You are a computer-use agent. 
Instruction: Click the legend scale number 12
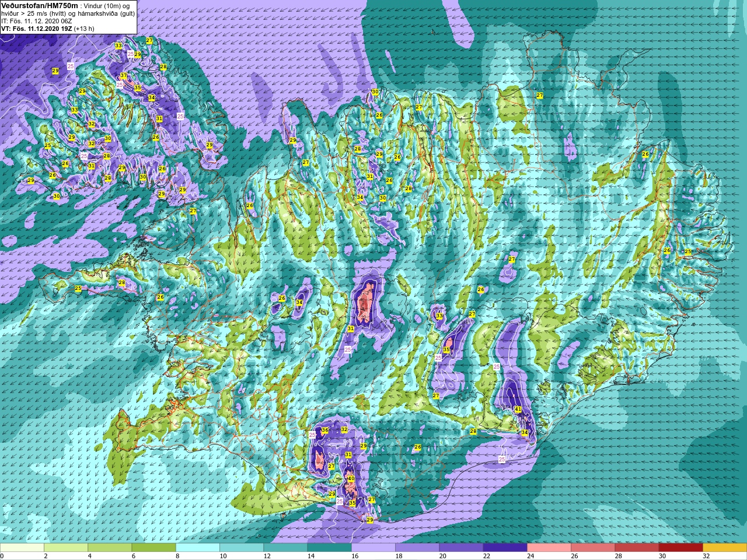pos(267,556)
